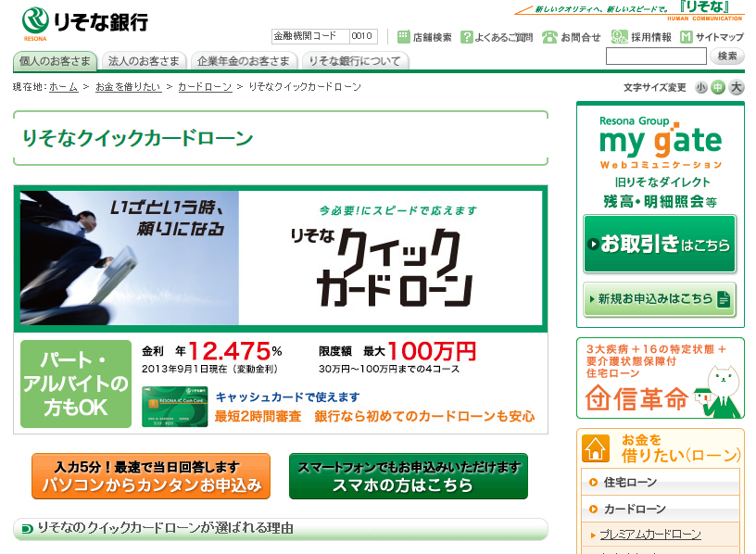Click 金融機関コード 0010 box
The width and height of the screenshot is (756, 554).
(x=324, y=36)
